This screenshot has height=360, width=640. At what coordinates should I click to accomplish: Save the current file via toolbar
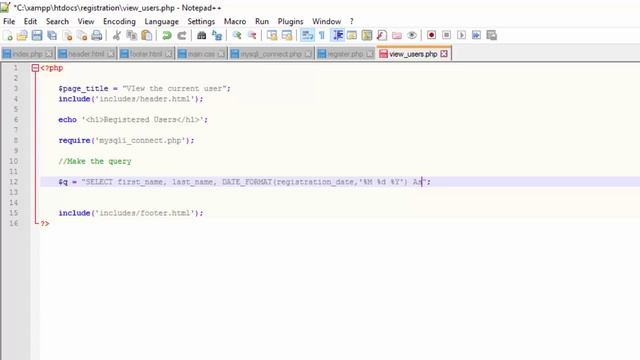click(x=37, y=36)
